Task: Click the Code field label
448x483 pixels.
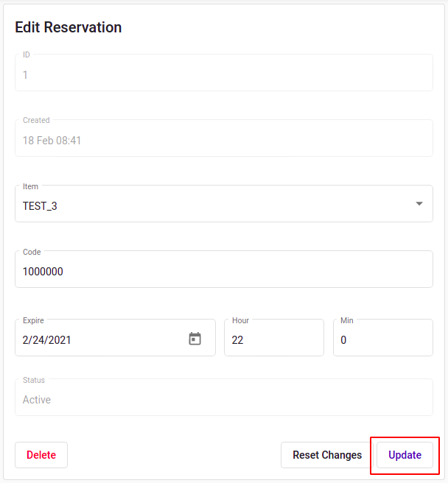Action: (x=32, y=252)
